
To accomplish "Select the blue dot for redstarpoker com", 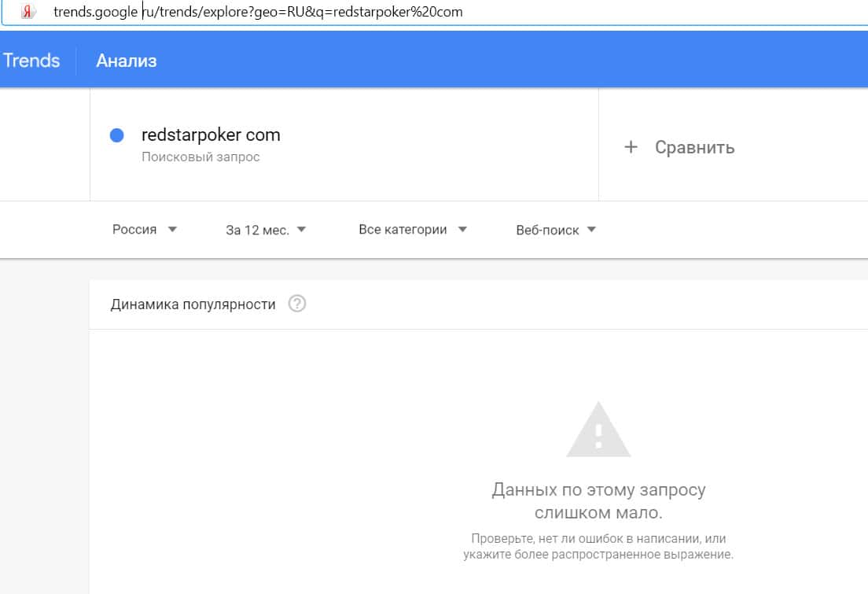I will pos(117,135).
